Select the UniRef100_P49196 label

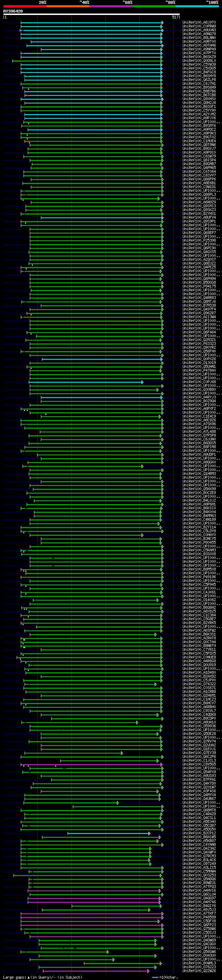point(199,577)
